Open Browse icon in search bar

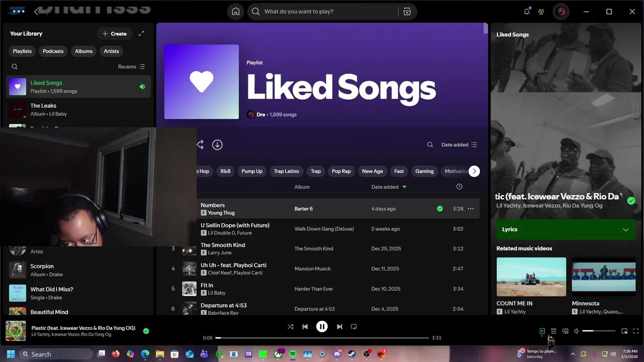coord(407,12)
